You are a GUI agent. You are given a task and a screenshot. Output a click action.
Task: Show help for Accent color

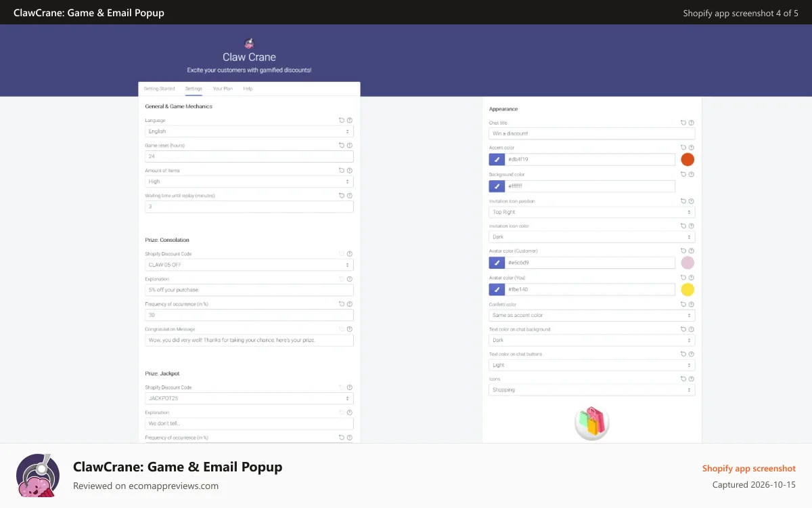692,147
